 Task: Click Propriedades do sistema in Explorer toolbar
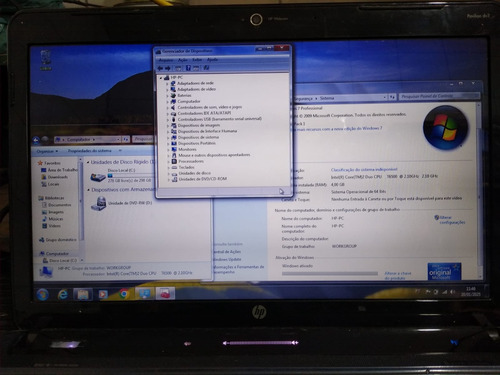[90, 151]
